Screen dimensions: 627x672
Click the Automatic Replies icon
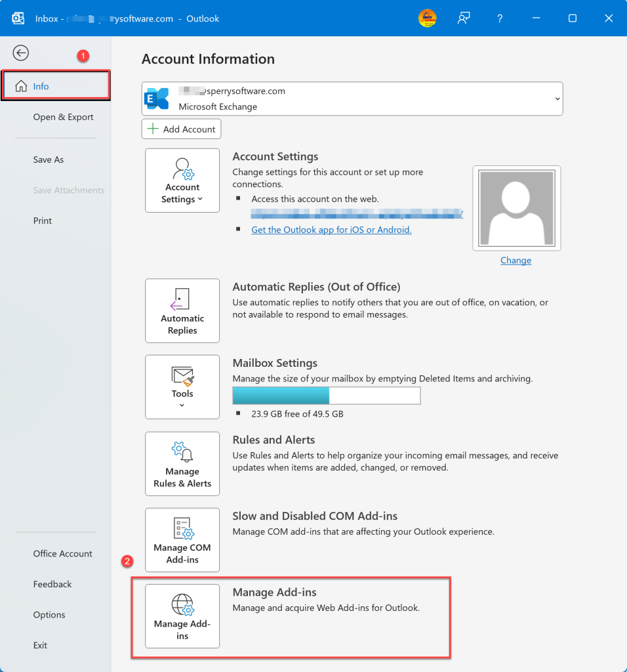pyautogui.click(x=182, y=310)
